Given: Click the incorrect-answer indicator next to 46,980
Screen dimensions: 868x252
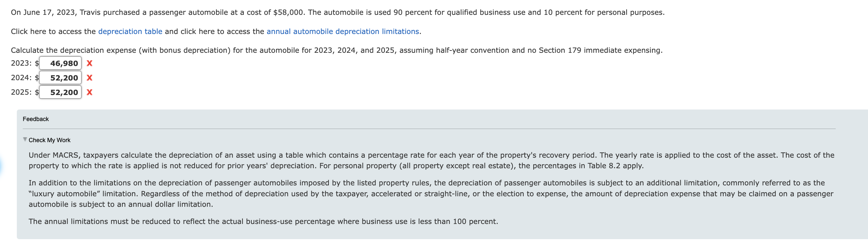Looking at the screenshot, I should tap(89, 63).
